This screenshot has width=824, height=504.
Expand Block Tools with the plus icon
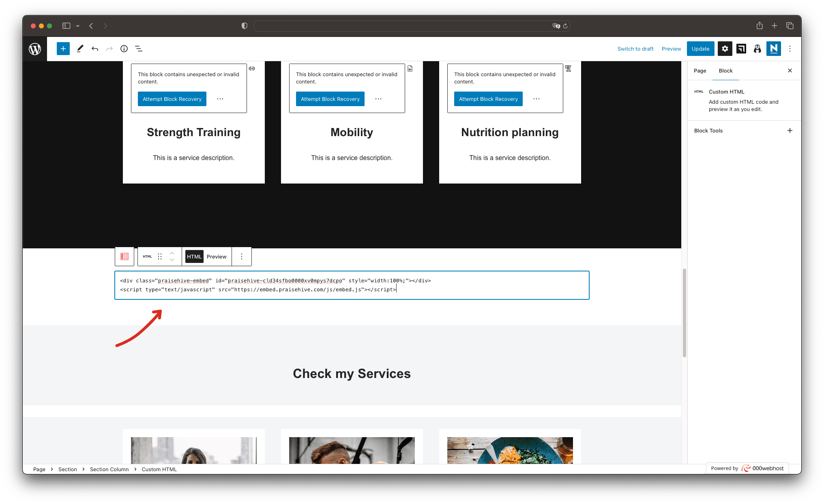coord(790,130)
